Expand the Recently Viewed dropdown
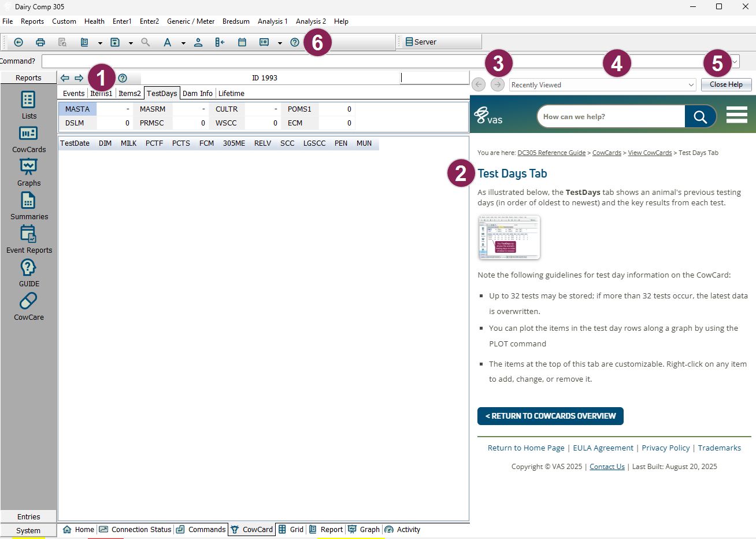Screen dimensions: 756x539 pyautogui.click(x=691, y=85)
